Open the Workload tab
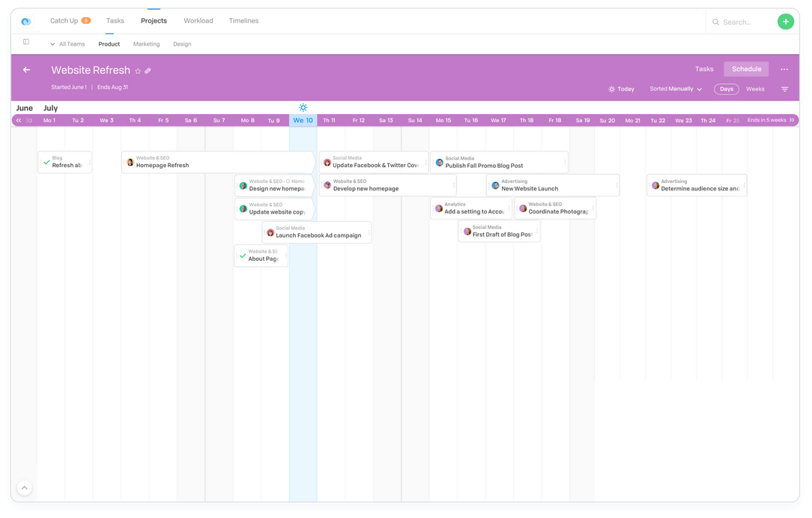 coord(199,21)
